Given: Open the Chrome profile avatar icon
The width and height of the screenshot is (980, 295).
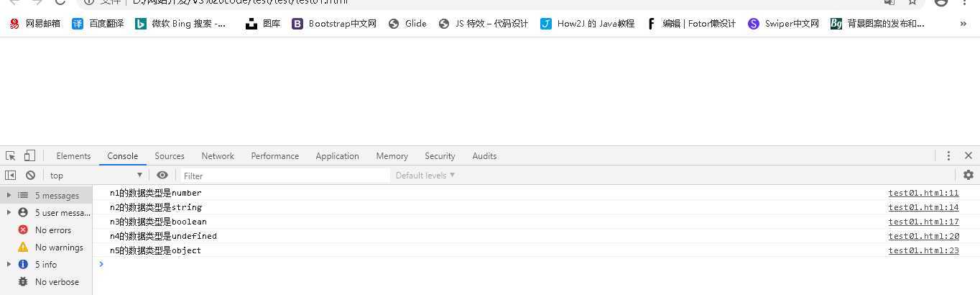Looking at the screenshot, I should click(x=941, y=2).
